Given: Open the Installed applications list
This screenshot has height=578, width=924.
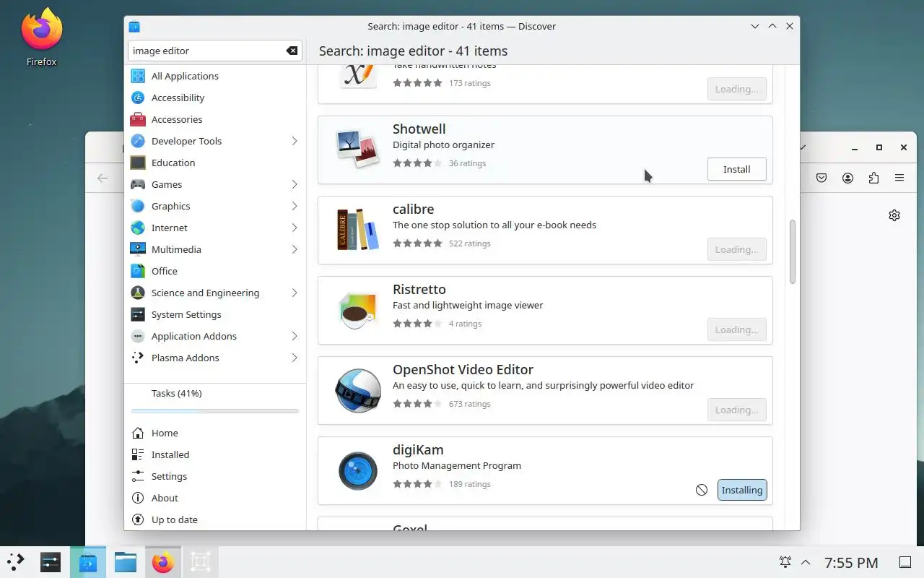Looking at the screenshot, I should pos(215,454).
